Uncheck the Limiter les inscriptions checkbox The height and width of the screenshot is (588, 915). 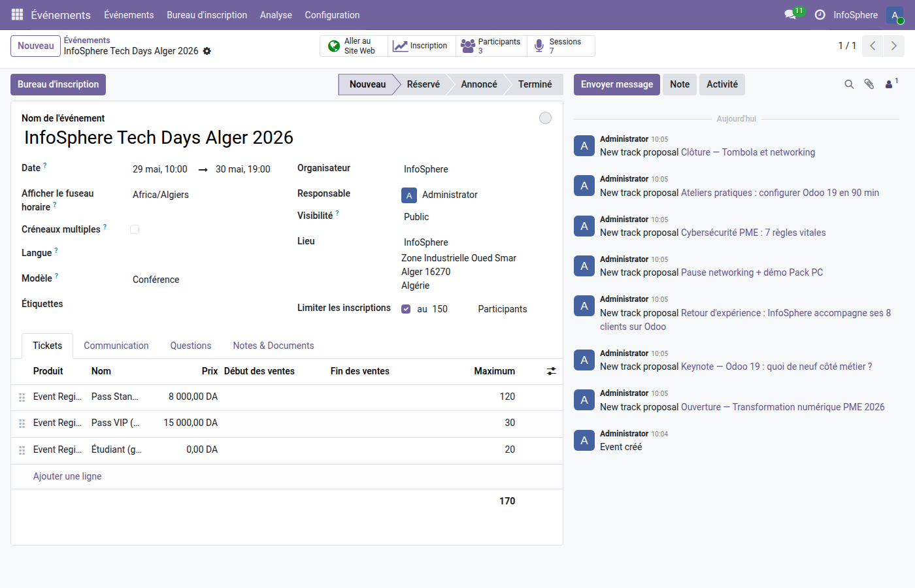coord(406,309)
